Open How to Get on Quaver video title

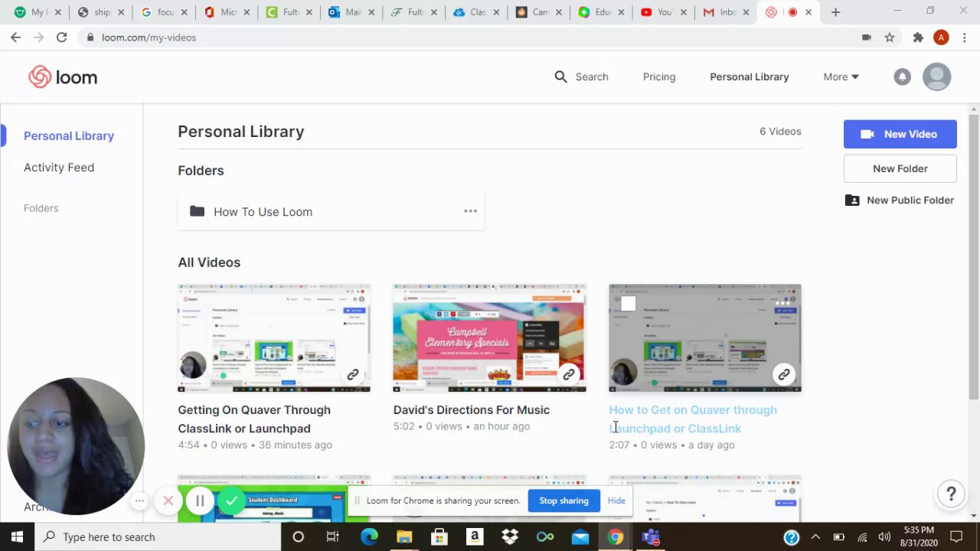(x=693, y=419)
